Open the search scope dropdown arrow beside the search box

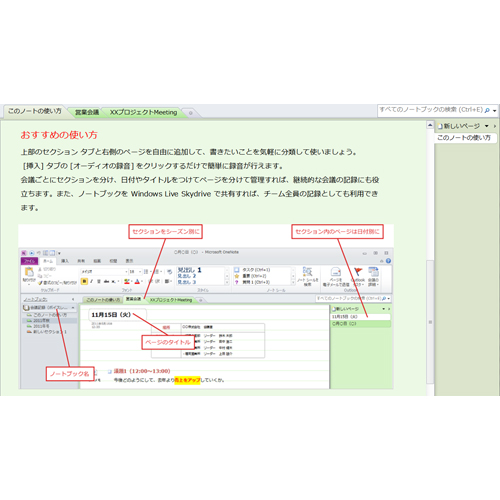pos(495,110)
